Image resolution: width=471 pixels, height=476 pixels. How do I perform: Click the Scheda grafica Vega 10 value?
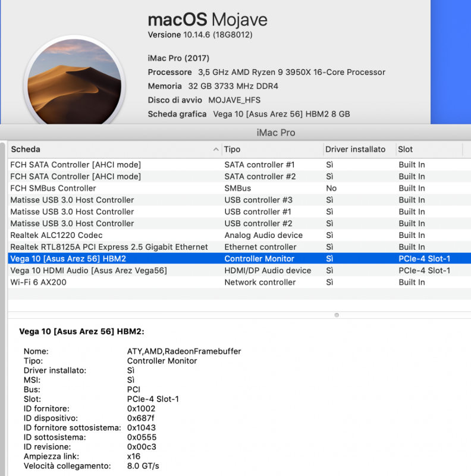(x=281, y=114)
